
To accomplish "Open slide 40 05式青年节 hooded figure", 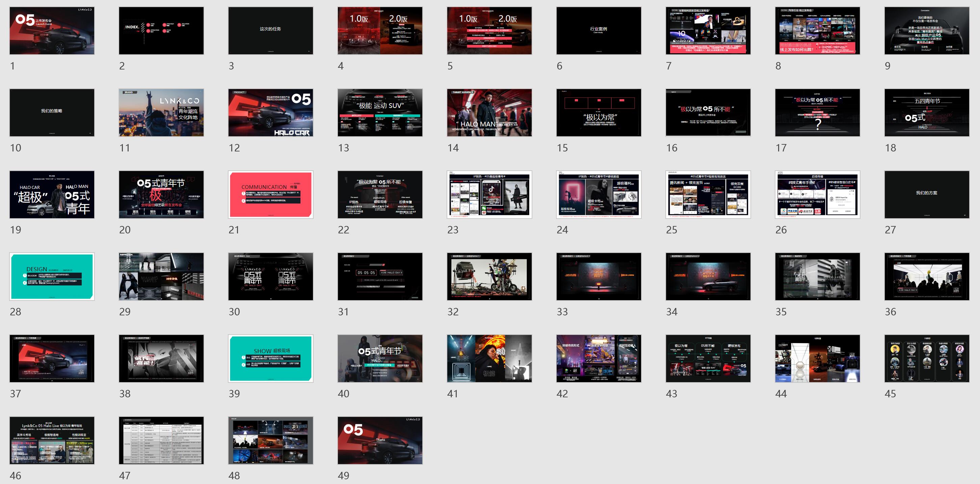I will (380, 359).
